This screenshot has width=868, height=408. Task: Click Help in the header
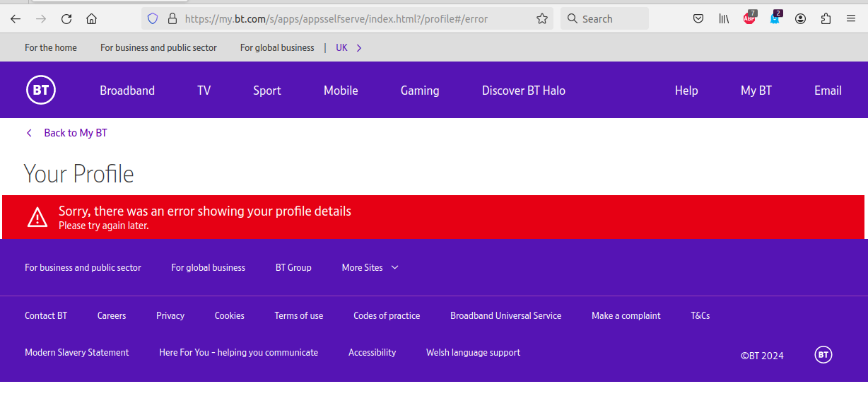(x=686, y=91)
